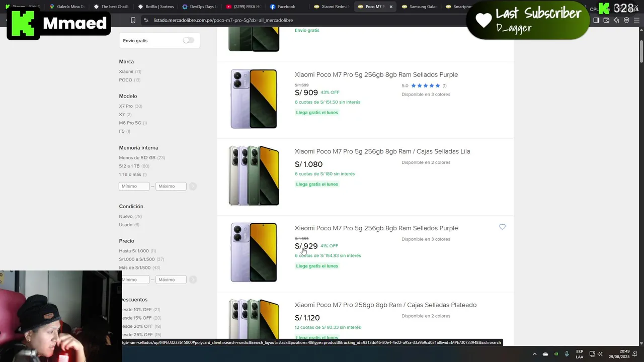Open network status tray icon
This screenshot has width=644, height=362.
[x=592, y=354]
